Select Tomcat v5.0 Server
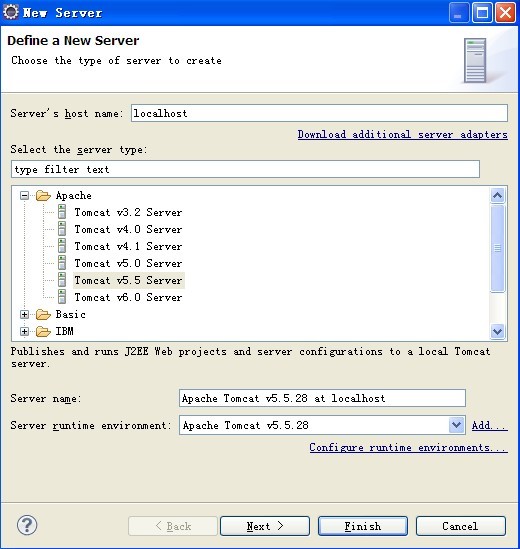Viewport: 520px width, 549px height. click(128, 263)
